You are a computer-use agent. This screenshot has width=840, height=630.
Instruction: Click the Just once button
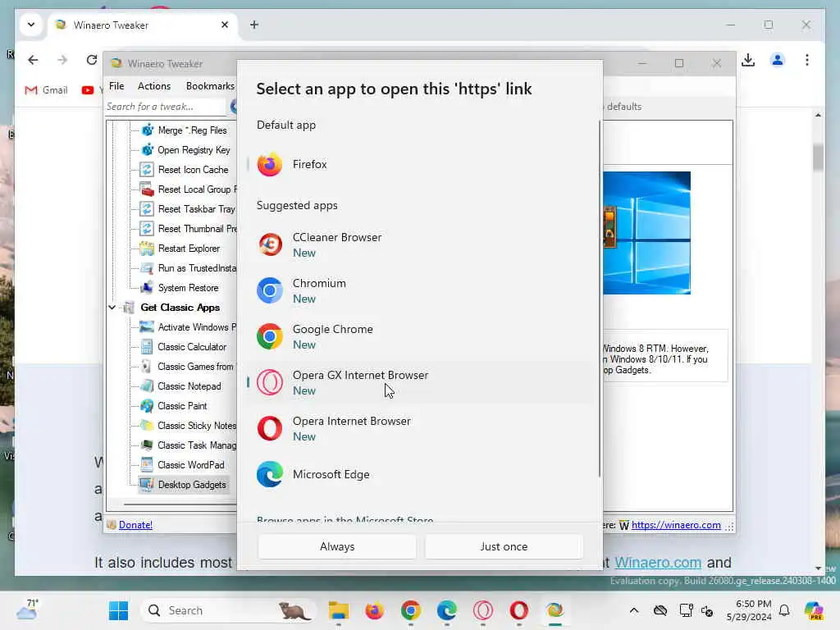pos(504,546)
